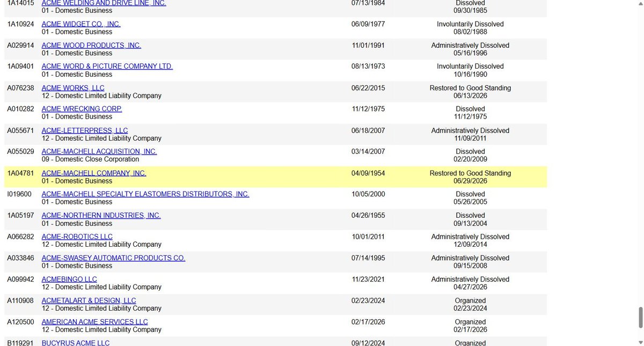Click status date 06/29/2026

point(470,181)
